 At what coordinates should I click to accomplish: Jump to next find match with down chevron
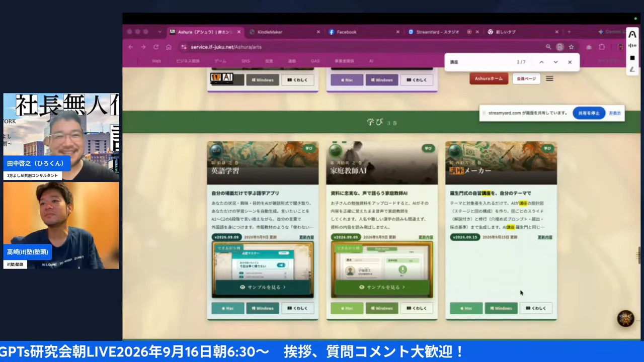click(x=555, y=62)
